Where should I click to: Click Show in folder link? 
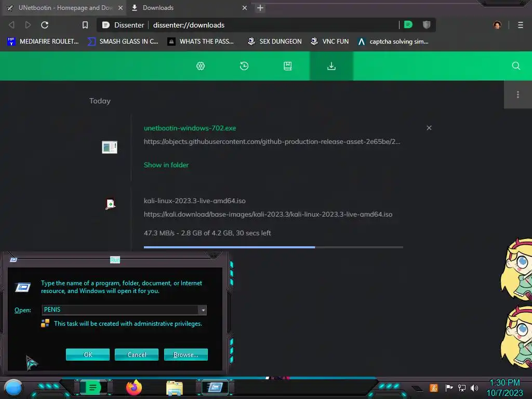(166, 165)
